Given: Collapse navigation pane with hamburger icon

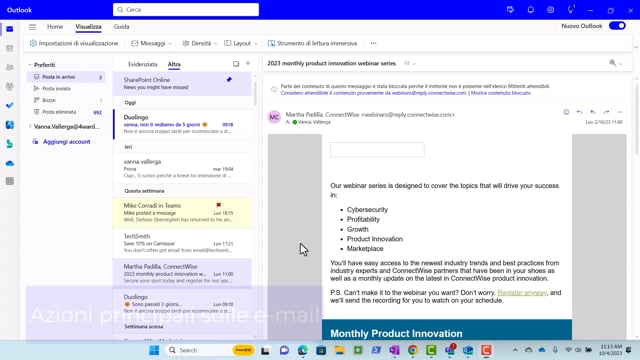Looking at the screenshot, I should point(32,27).
